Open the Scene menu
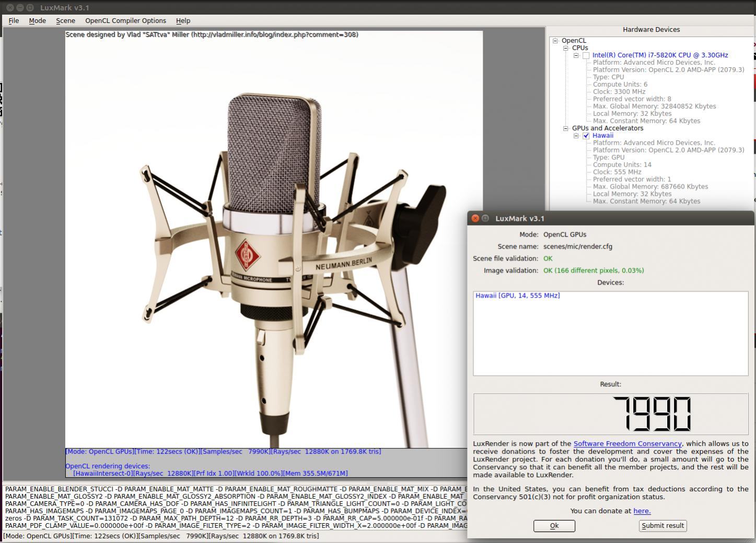 click(x=65, y=20)
